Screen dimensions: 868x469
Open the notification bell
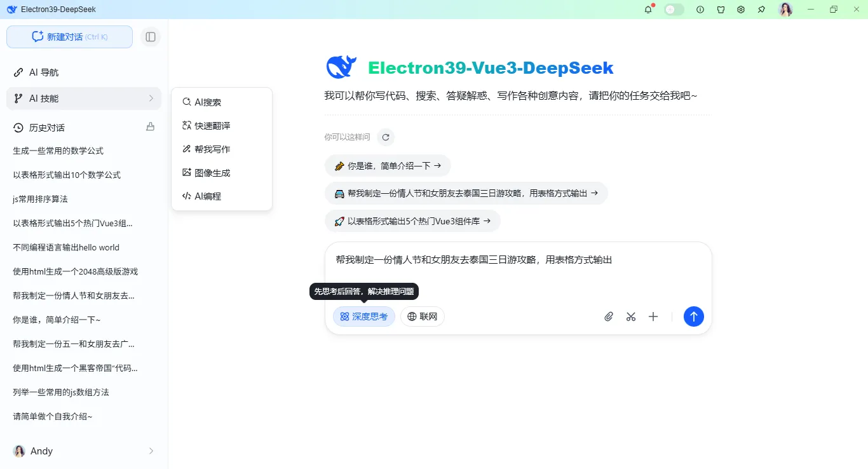tap(648, 9)
